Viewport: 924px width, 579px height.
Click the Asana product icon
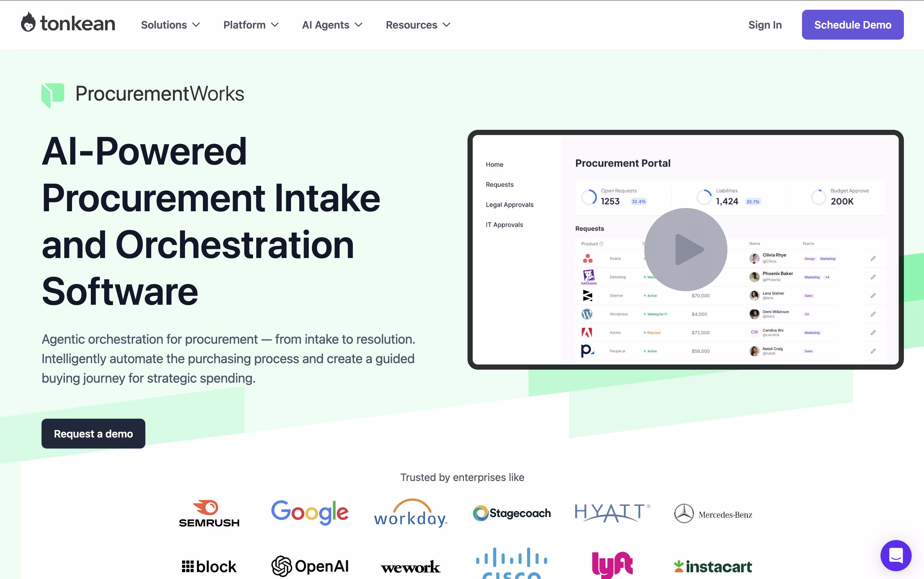(588, 258)
